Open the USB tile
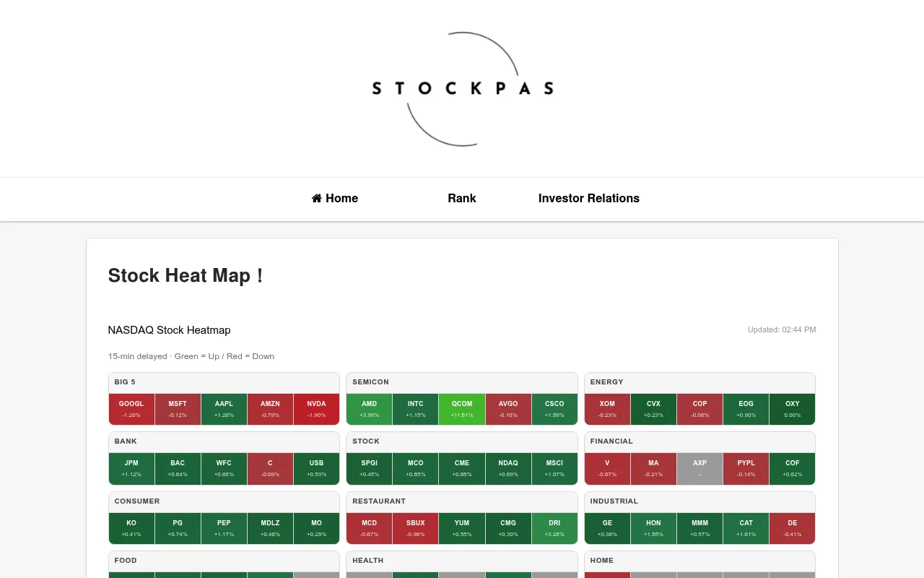Image resolution: width=924 pixels, height=578 pixels. (316, 468)
